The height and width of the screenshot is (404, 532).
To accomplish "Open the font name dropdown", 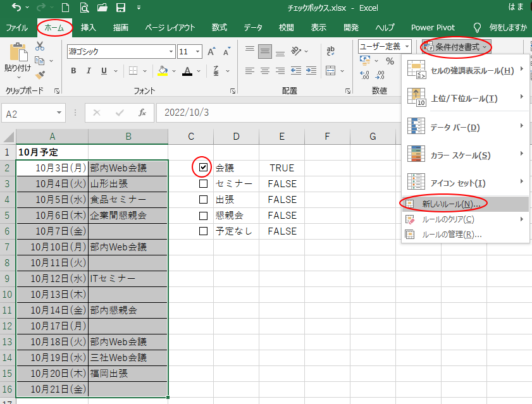I will (x=171, y=52).
